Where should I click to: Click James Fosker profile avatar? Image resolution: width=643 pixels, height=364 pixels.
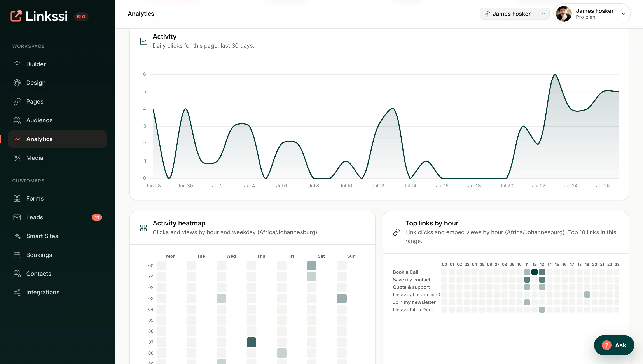tap(564, 14)
